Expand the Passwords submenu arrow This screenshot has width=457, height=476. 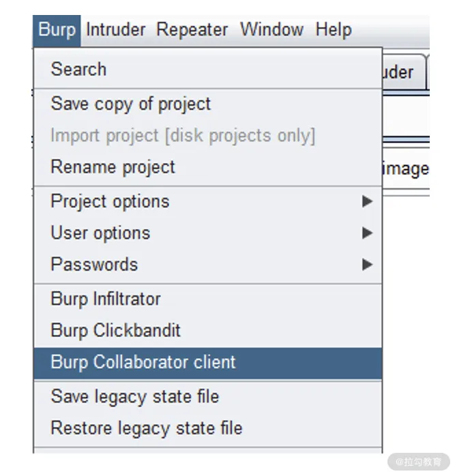coord(367,265)
